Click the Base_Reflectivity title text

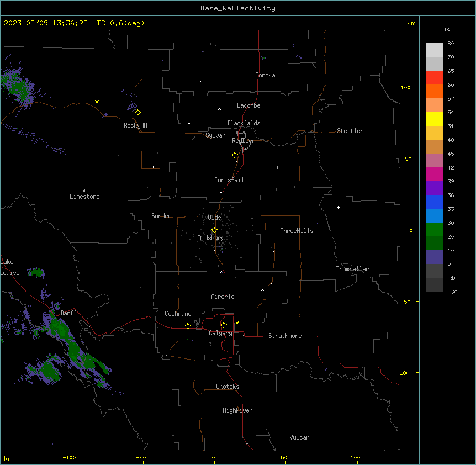pyautogui.click(x=238, y=8)
